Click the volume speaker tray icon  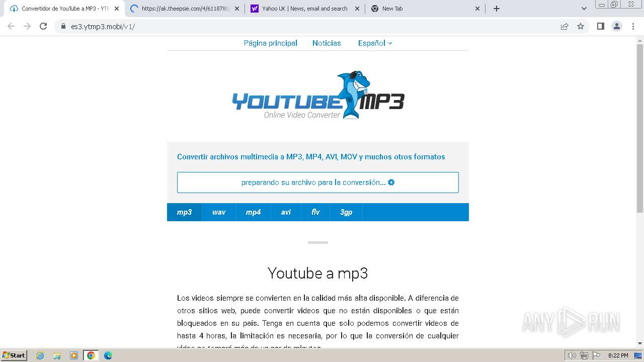572,355
